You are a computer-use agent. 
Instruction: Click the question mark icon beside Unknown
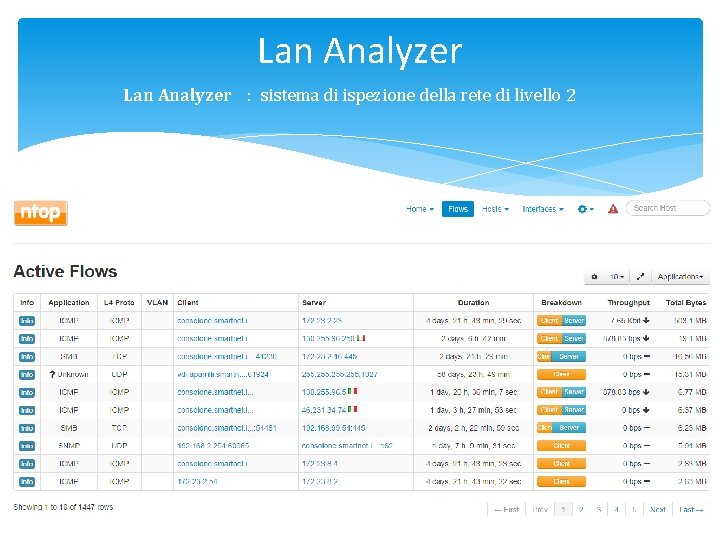(52, 374)
